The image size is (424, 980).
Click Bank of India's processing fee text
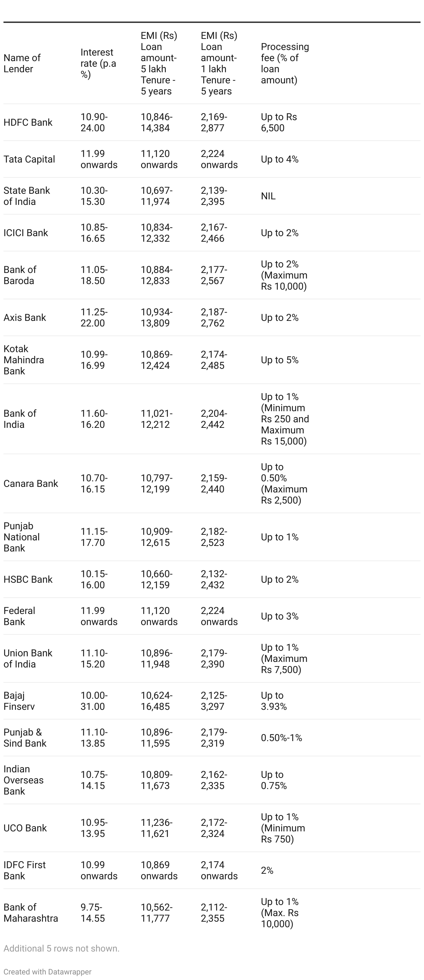[x=284, y=419]
